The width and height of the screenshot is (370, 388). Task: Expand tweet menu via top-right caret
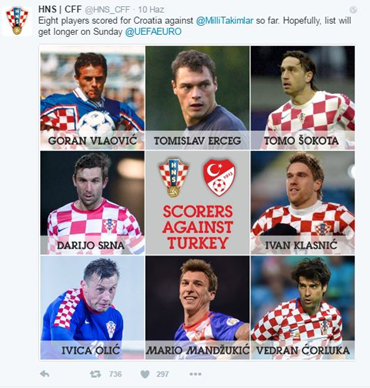354,10
